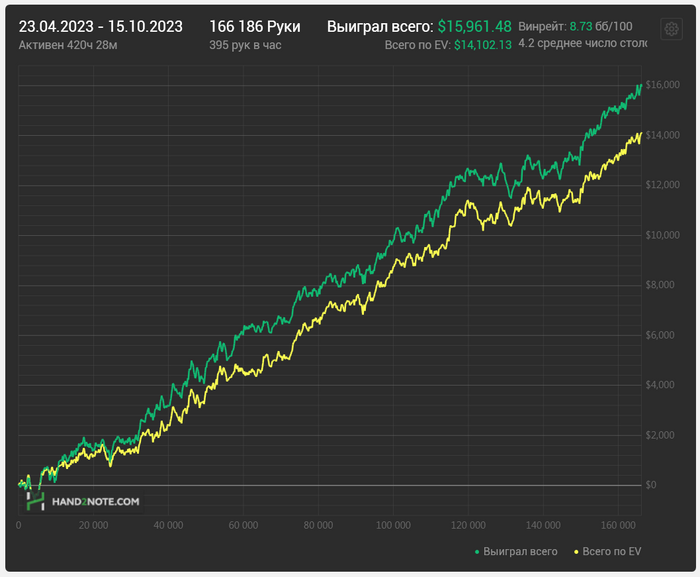This screenshot has height=577, width=700.
Task: Click the 120 000 x-axis label
Action: pos(468,525)
